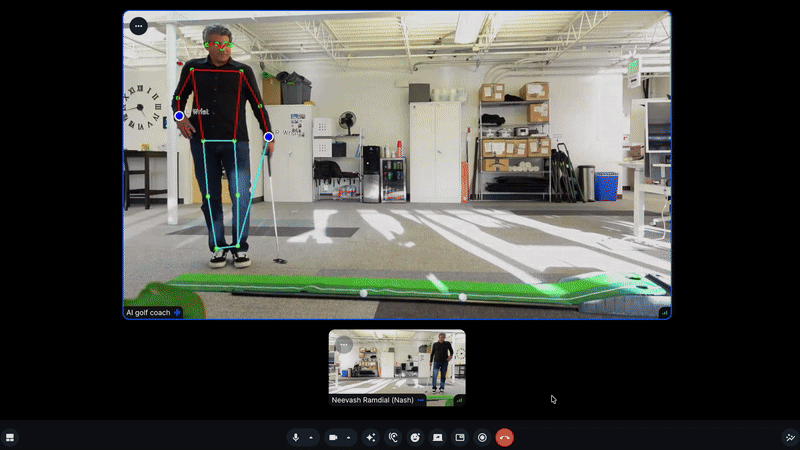Viewport: 800px width, 450px height.
Task: Toggle call recording
Action: (x=482, y=437)
